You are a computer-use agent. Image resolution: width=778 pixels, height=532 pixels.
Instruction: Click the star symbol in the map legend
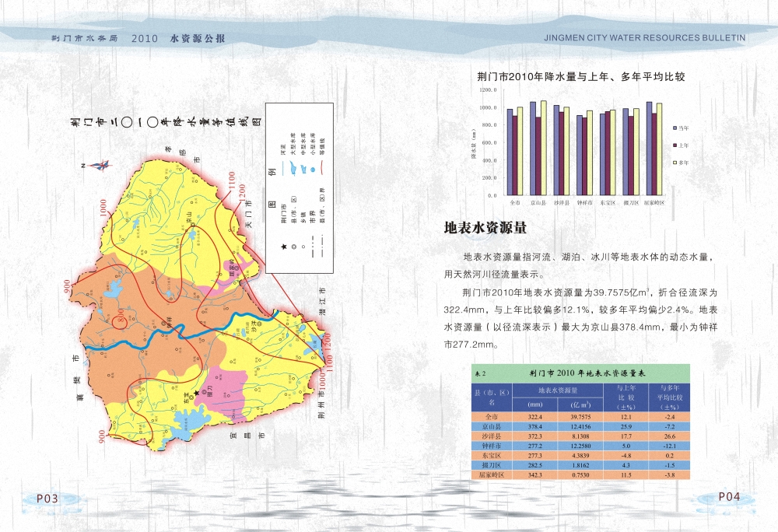[x=284, y=247]
